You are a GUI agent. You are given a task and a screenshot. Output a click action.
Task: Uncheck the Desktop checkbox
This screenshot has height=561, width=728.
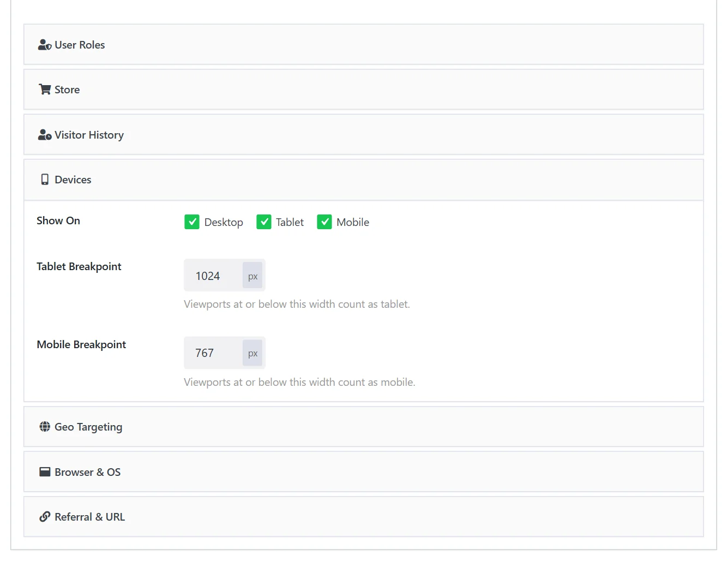tap(192, 222)
